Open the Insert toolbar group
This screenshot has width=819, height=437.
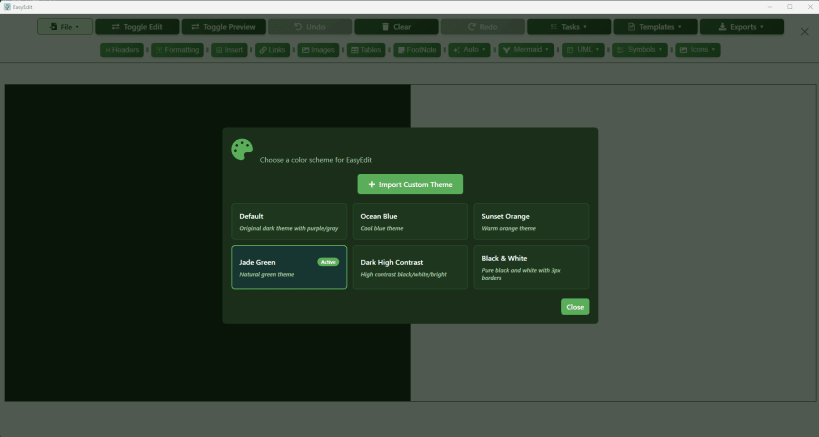coord(229,50)
